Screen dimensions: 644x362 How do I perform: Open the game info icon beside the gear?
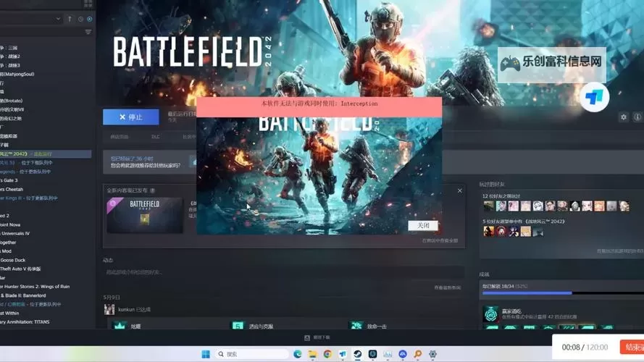[x=637, y=117]
